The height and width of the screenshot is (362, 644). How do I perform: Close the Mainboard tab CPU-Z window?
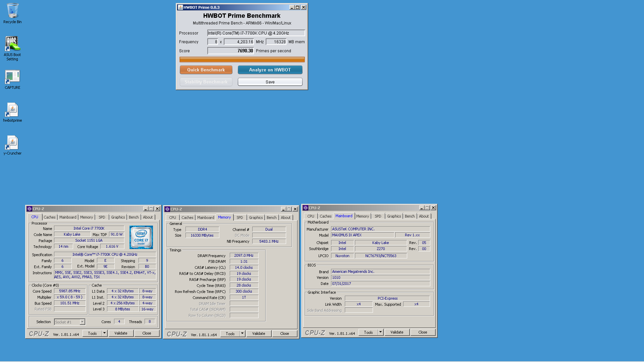click(433, 208)
